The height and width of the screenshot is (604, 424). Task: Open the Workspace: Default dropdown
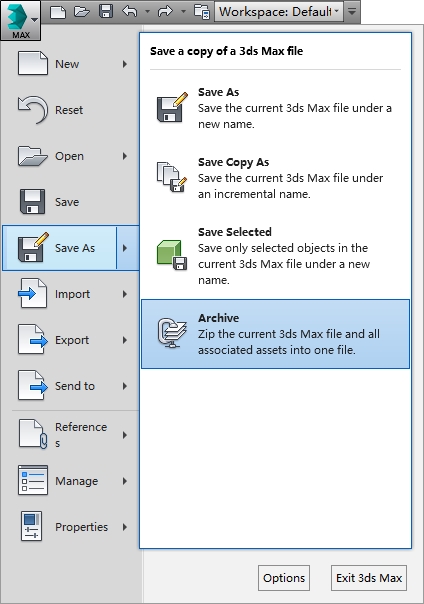coord(278,12)
